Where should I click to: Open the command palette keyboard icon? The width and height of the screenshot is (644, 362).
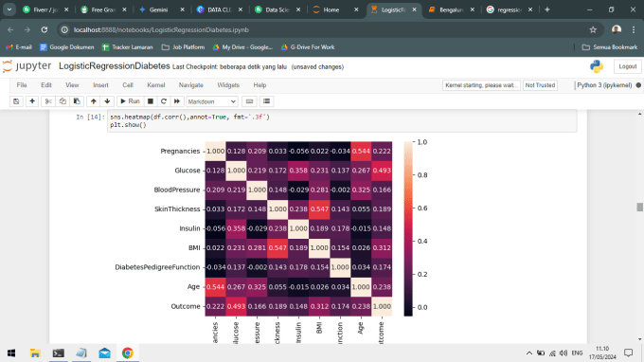(249, 101)
